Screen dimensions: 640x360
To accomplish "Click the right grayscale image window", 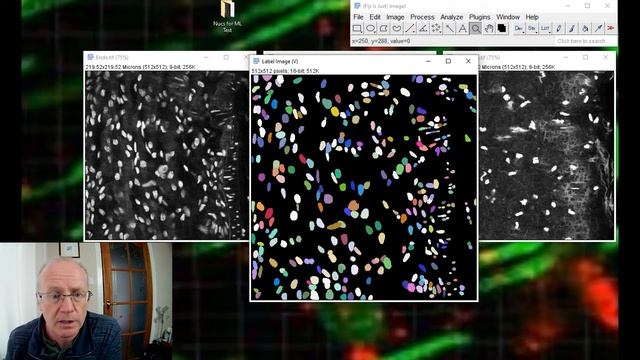I will point(546,155).
